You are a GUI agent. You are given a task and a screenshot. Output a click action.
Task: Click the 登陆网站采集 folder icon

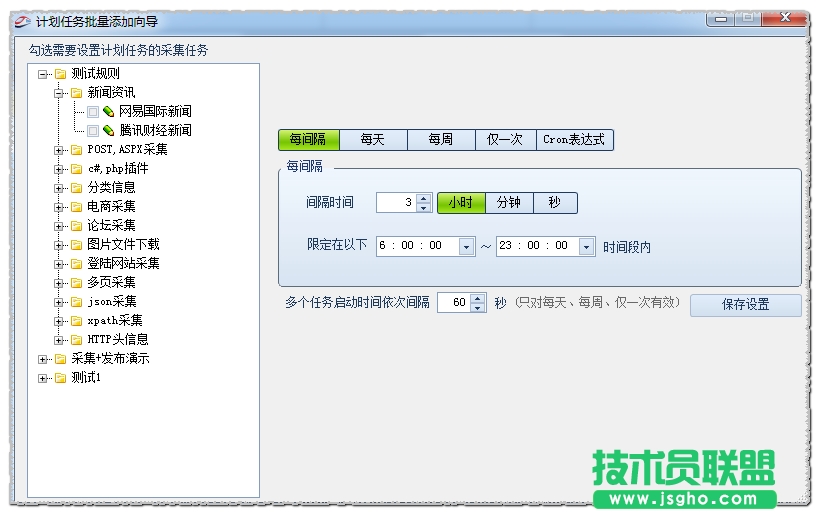point(77,264)
